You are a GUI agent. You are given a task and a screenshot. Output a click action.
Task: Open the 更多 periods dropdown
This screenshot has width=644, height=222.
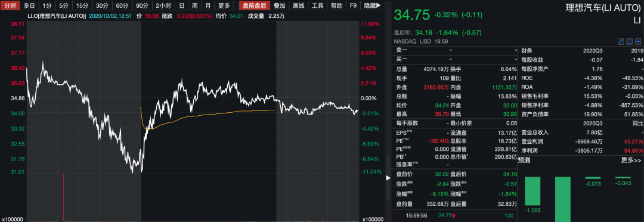click(224, 5)
